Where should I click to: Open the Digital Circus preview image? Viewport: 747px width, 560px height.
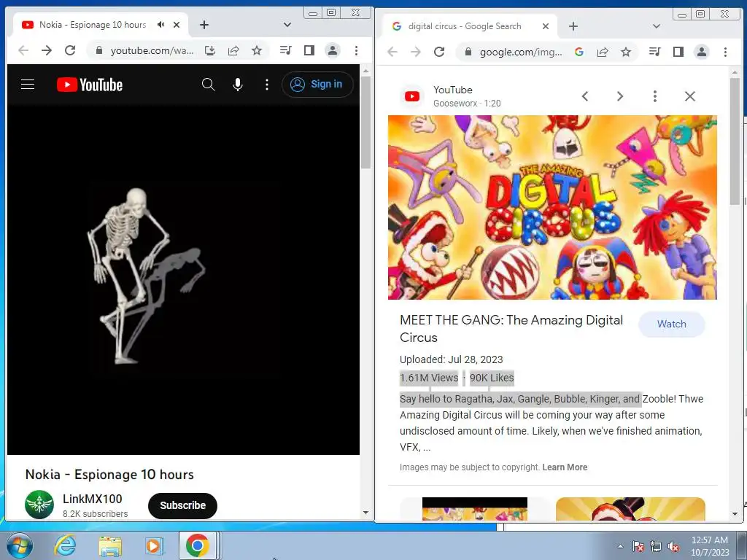(x=552, y=207)
